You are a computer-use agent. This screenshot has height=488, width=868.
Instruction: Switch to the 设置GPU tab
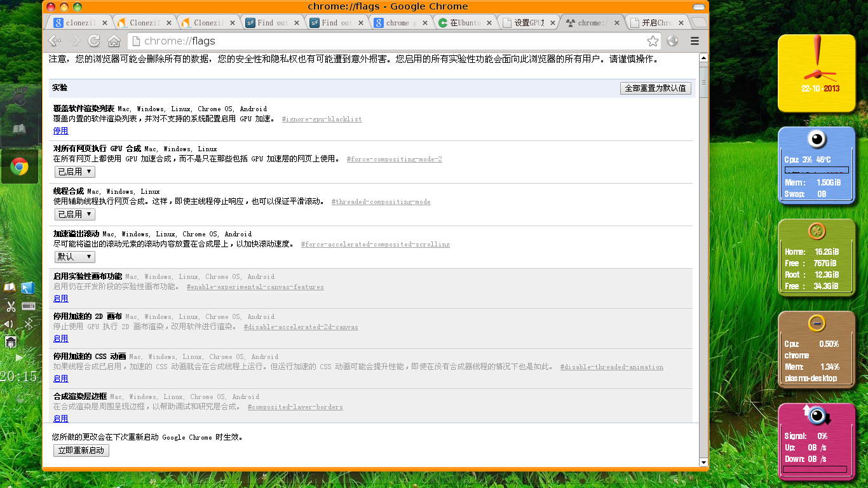coord(529,23)
